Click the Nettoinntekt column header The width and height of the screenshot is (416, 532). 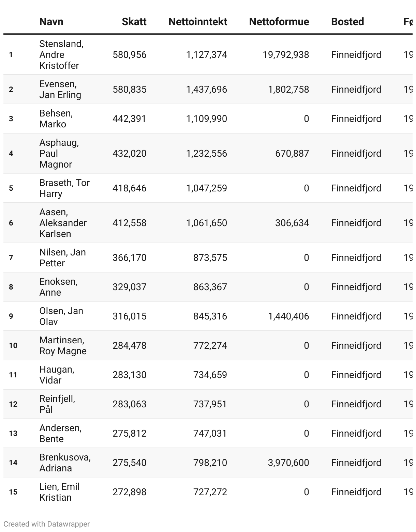[x=198, y=22]
